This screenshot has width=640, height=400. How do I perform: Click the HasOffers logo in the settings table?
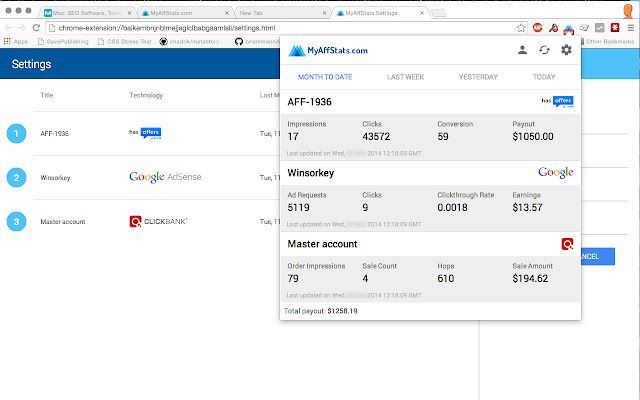pyautogui.click(x=145, y=133)
